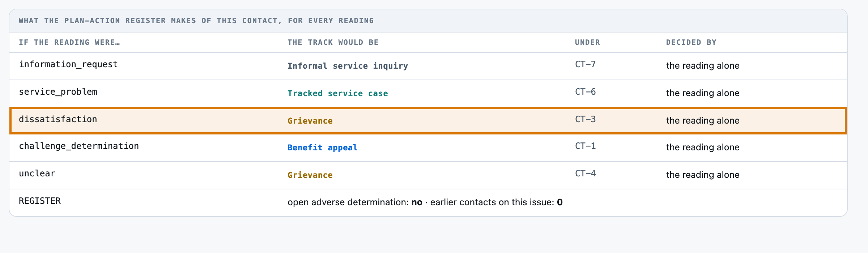This screenshot has width=868, height=253.
Task: Open the Tracked service case track
Action: [338, 93]
